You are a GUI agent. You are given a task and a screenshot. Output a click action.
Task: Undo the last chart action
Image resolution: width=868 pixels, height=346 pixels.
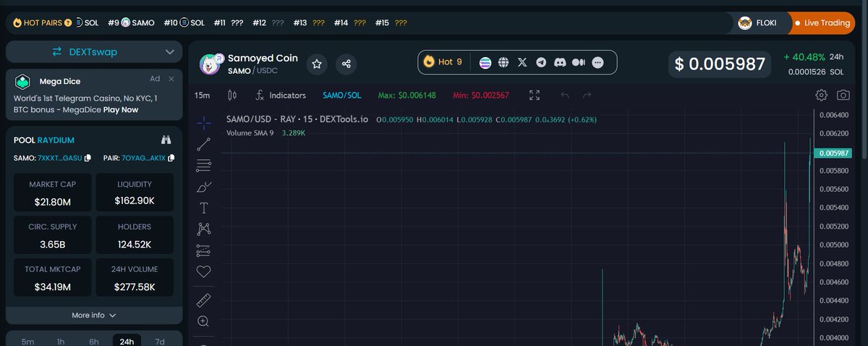565,95
